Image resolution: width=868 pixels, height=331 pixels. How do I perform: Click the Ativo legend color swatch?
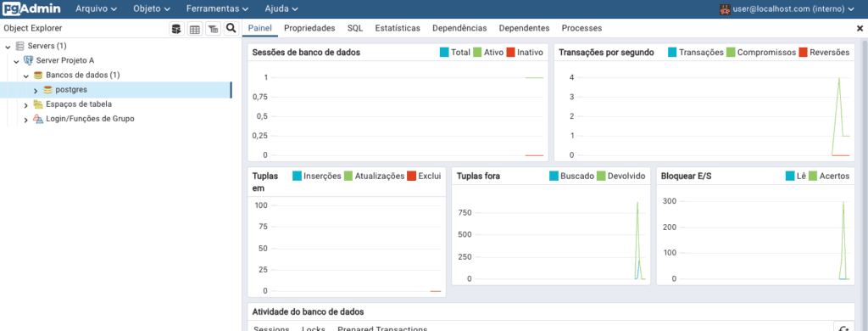[477, 52]
